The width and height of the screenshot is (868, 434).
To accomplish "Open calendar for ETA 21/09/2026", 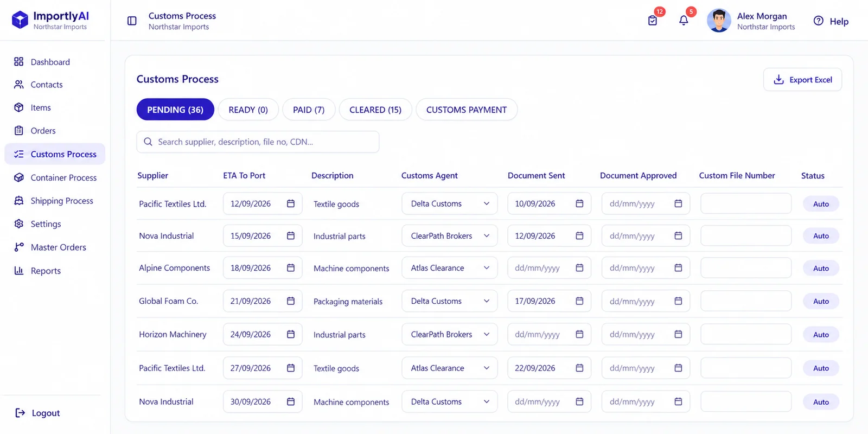I will click(x=291, y=301).
